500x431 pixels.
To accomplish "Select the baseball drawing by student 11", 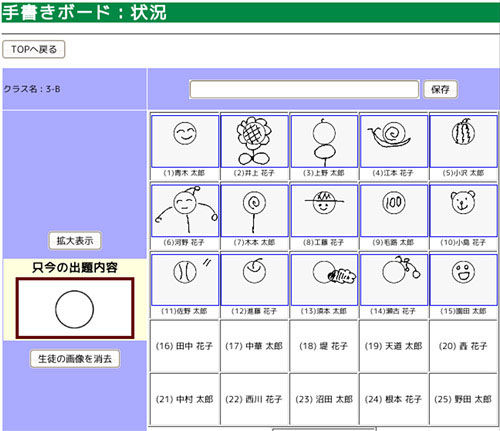I will click(185, 280).
